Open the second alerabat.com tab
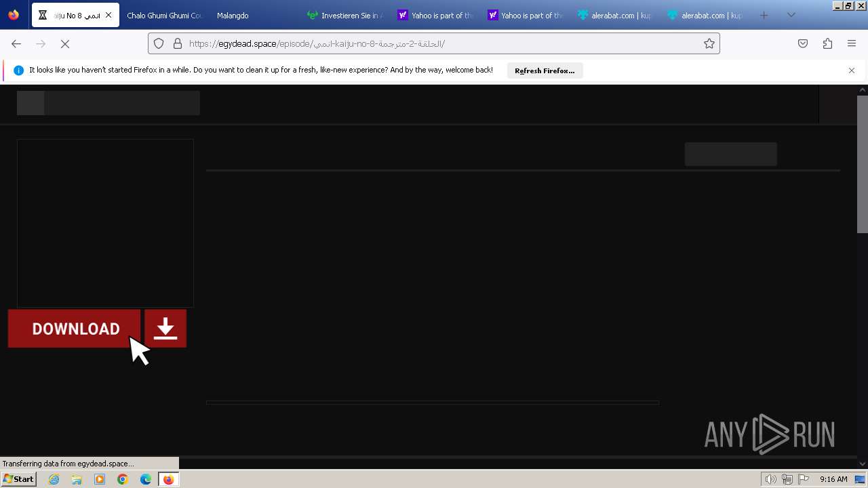This screenshot has height=488, width=868. (x=705, y=15)
